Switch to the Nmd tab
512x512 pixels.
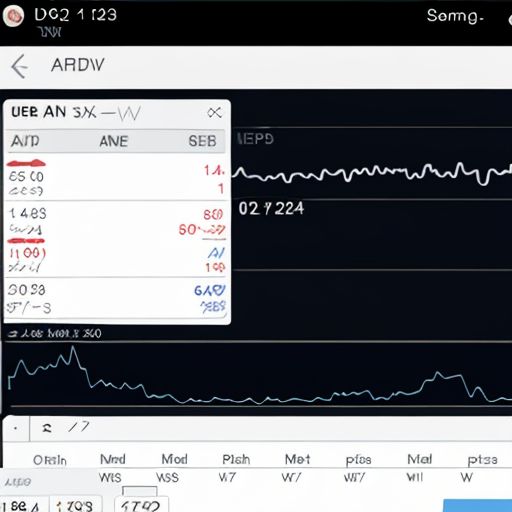[113, 459]
